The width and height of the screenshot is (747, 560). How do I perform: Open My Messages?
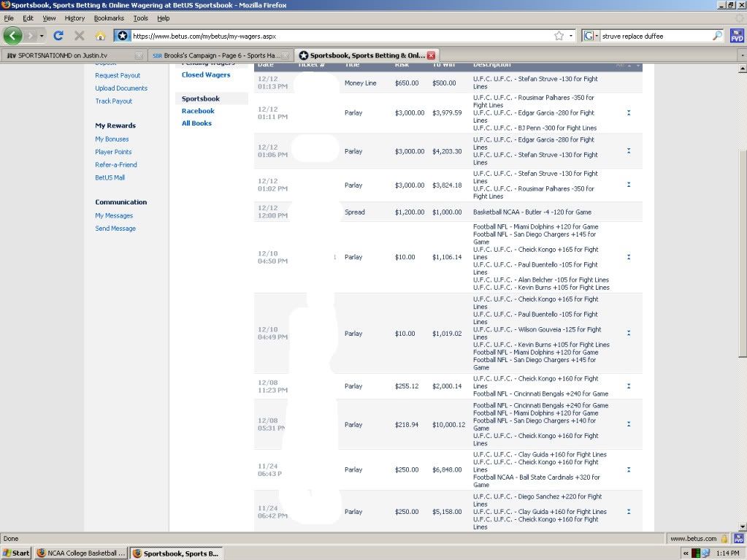114,215
